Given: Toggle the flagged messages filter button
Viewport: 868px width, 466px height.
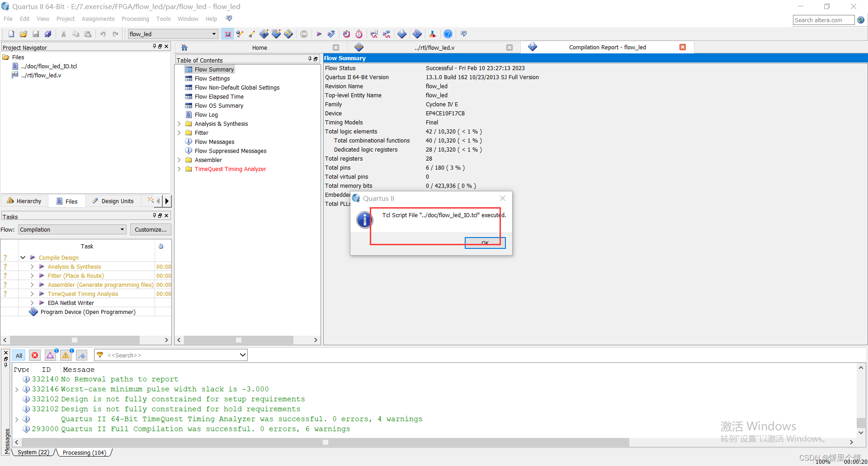Looking at the screenshot, I should point(82,355).
